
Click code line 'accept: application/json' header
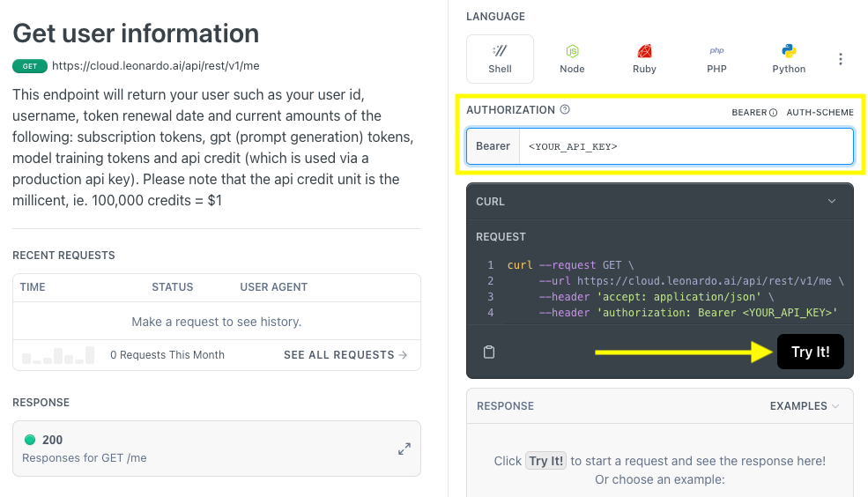click(656, 297)
